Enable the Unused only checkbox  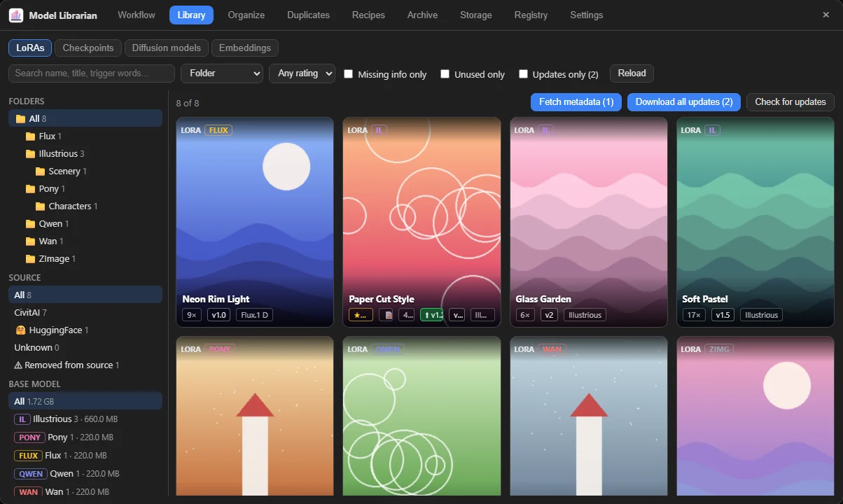click(x=445, y=74)
